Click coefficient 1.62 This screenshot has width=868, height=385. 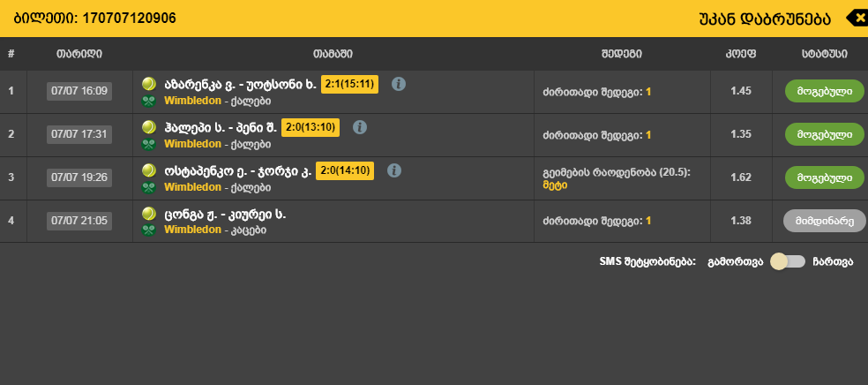(x=741, y=177)
